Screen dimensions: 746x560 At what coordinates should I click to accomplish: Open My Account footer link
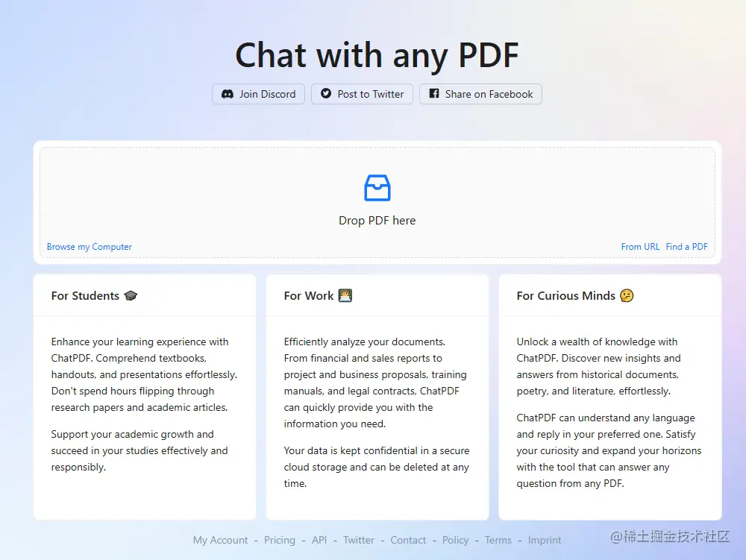click(x=220, y=540)
